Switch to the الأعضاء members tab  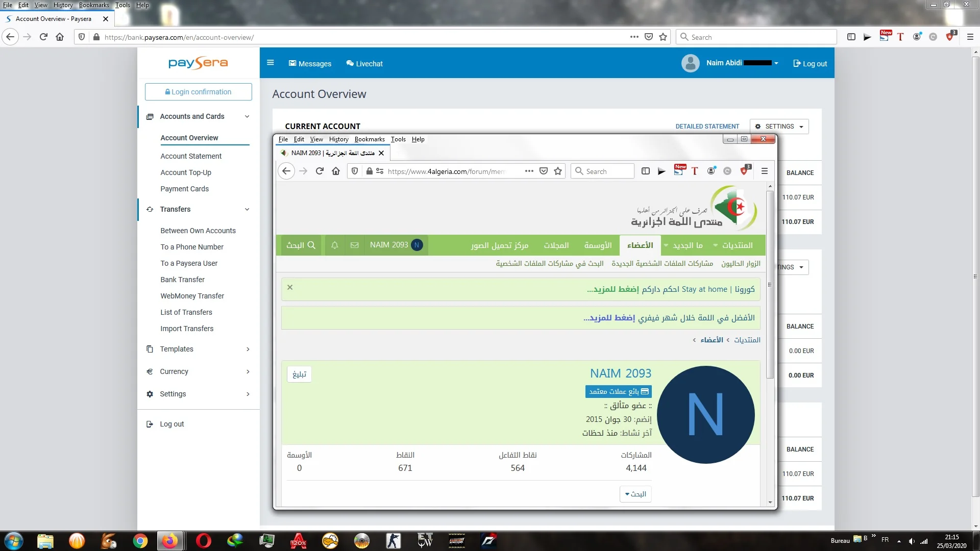640,245
